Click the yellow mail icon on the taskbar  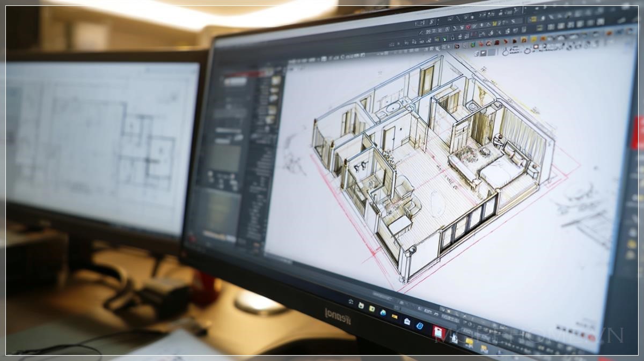click(x=394, y=317)
